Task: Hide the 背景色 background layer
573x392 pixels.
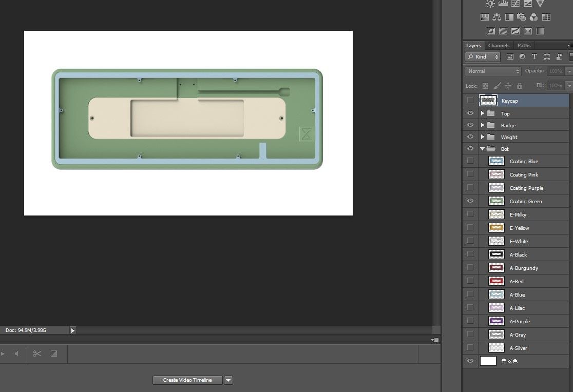Action: pos(470,361)
